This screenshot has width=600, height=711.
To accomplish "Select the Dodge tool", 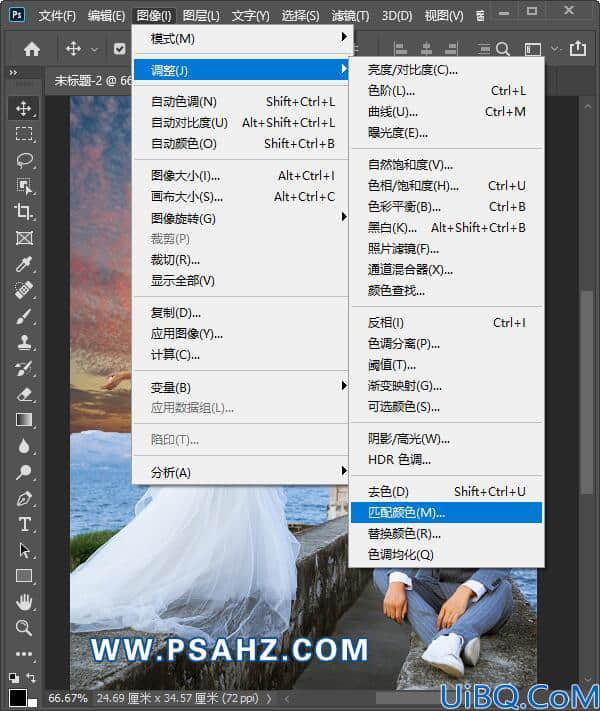I will 24,472.
